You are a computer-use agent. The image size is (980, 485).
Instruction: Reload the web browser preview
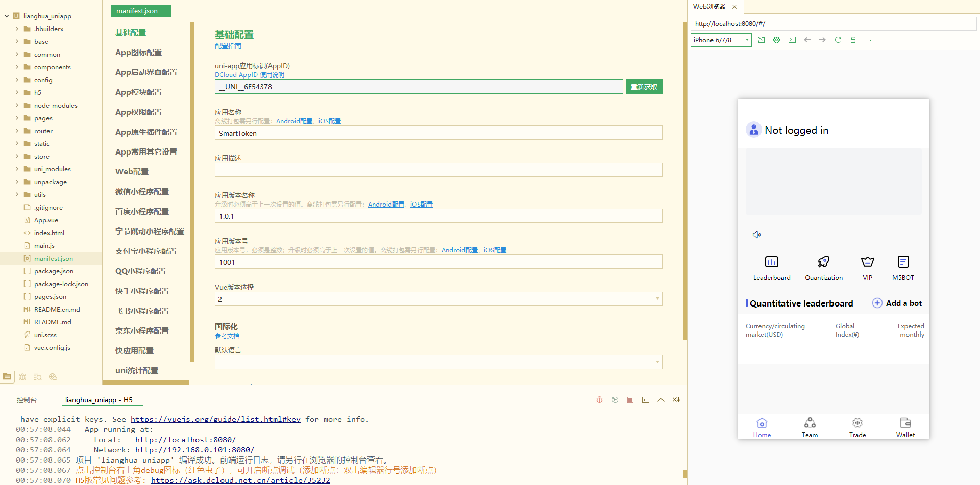coord(838,40)
